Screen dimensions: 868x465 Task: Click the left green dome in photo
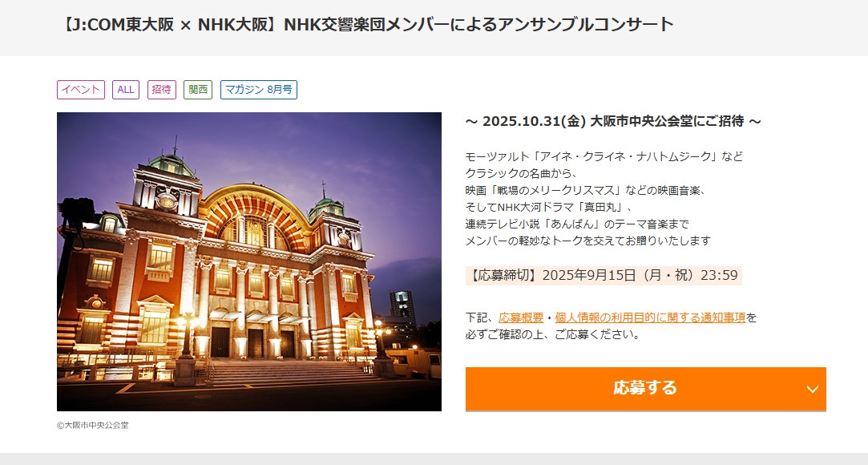(x=172, y=164)
